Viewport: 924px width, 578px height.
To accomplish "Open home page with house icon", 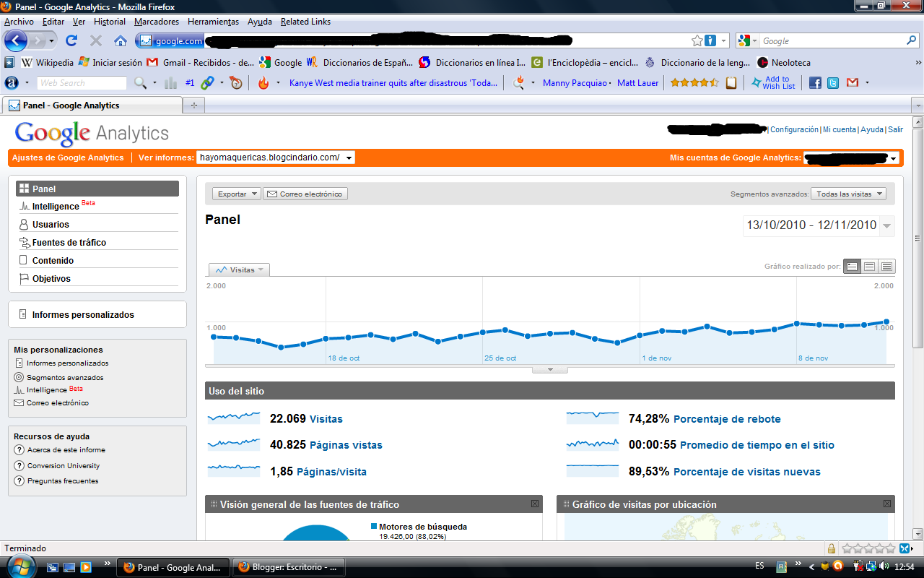I will (x=121, y=40).
